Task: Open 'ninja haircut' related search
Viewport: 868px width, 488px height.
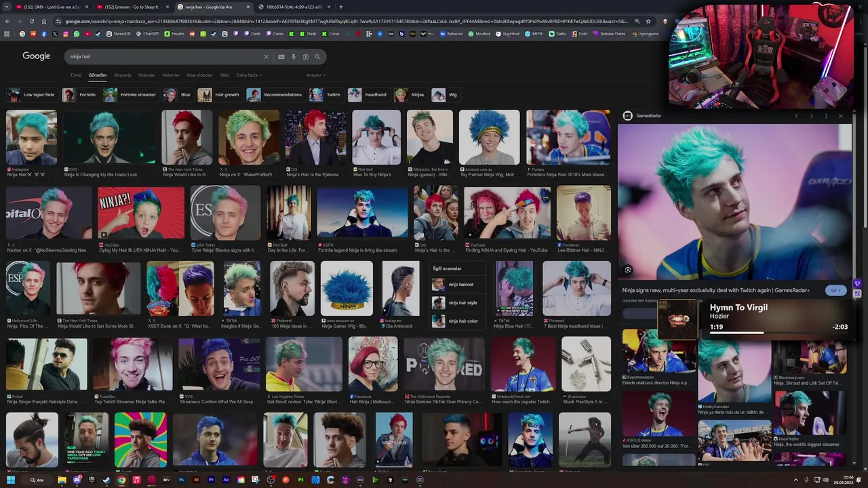Action: click(458, 285)
